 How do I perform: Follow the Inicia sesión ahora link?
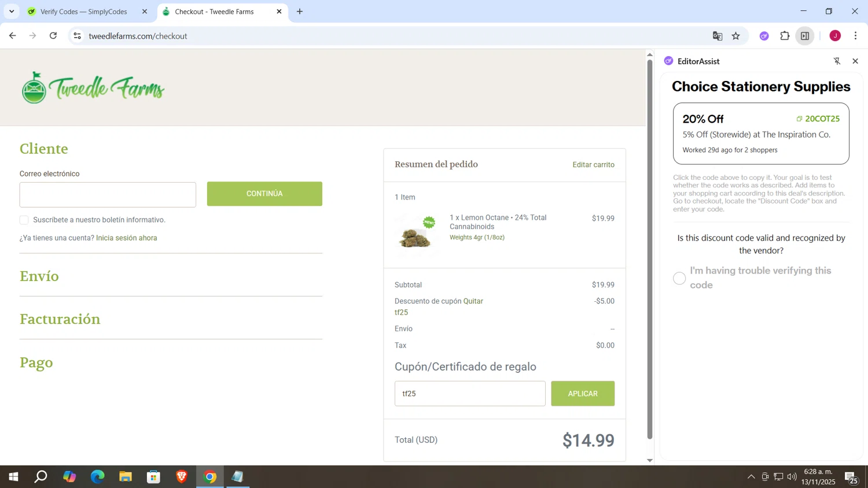pyautogui.click(x=127, y=238)
